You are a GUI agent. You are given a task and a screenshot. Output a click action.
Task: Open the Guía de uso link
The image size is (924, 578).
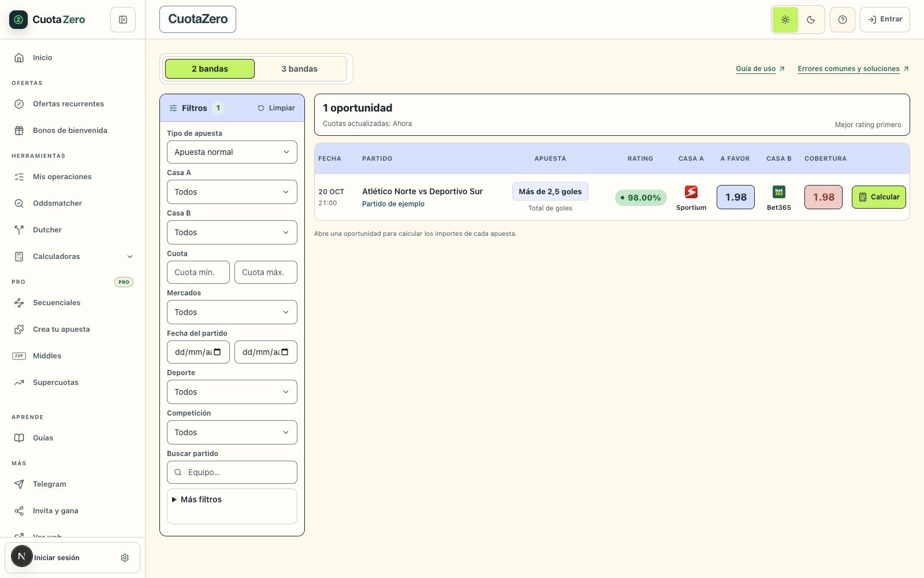(x=760, y=69)
